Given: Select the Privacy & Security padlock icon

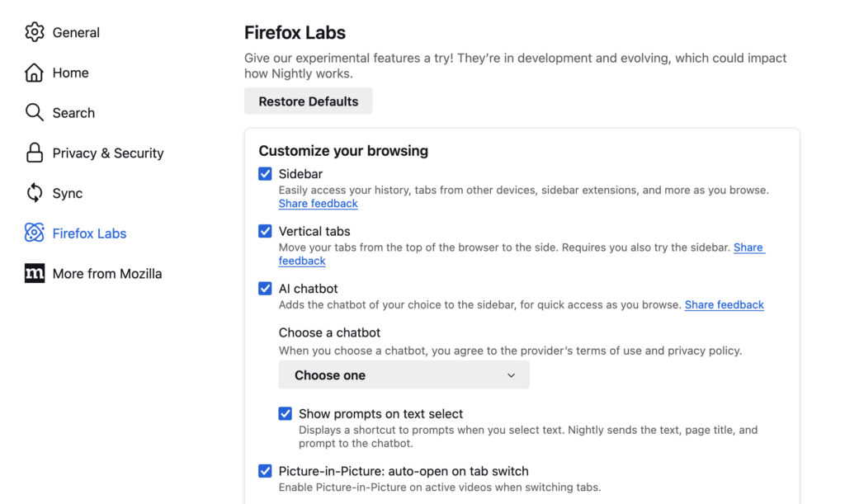Looking at the screenshot, I should pos(35,153).
